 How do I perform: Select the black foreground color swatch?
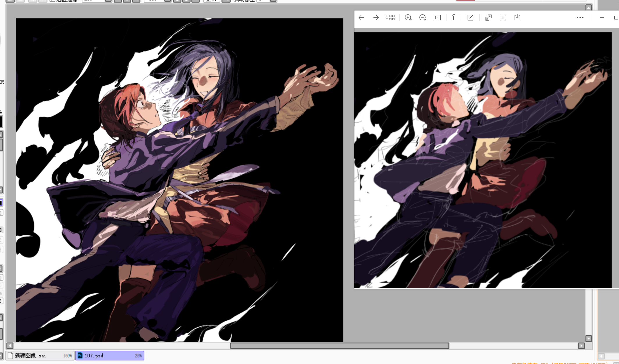[x=1, y=121]
